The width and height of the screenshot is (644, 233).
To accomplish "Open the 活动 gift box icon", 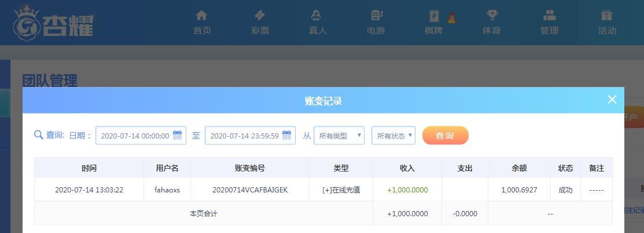I will point(606,15).
